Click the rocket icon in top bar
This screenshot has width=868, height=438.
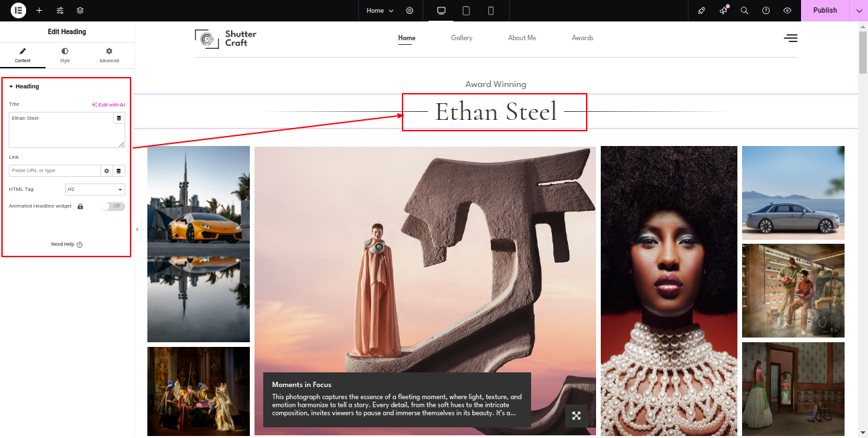(x=701, y=11)
